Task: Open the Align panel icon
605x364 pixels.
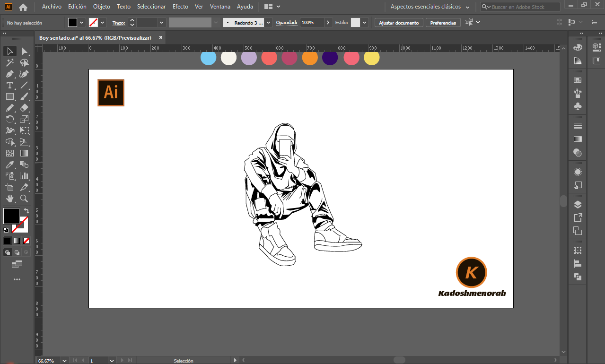Action: point(578,263)
